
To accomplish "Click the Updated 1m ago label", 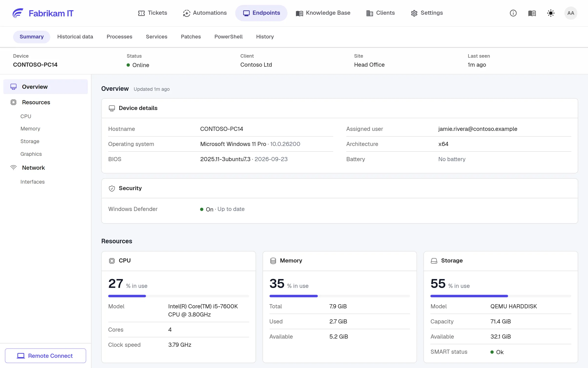I will (x=152, y=89).
